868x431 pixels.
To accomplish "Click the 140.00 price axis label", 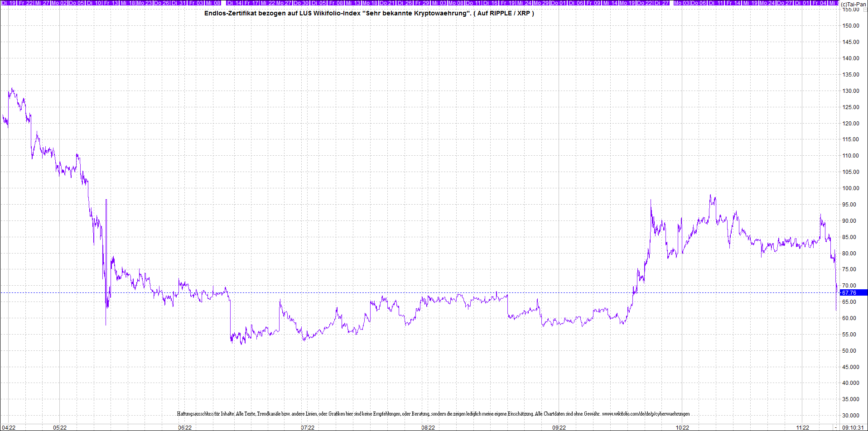I will (850, 58).
